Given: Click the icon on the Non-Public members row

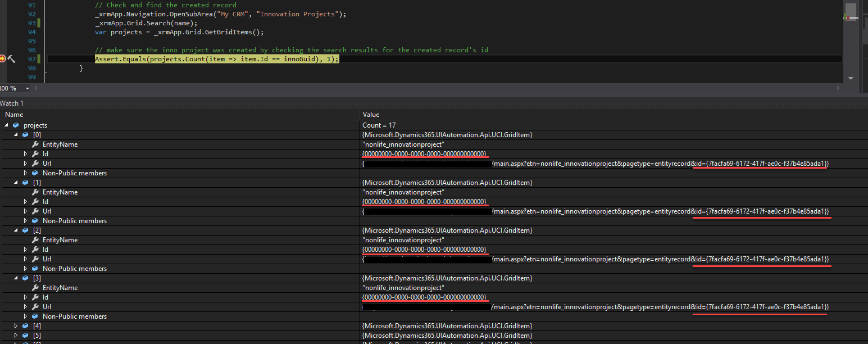Looking at the screenshot, I should point(35,173).
